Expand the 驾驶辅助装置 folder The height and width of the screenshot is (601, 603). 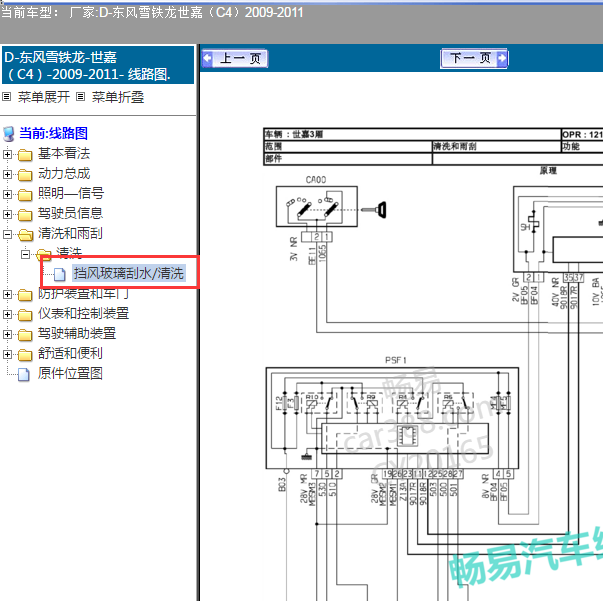point(7,334)
